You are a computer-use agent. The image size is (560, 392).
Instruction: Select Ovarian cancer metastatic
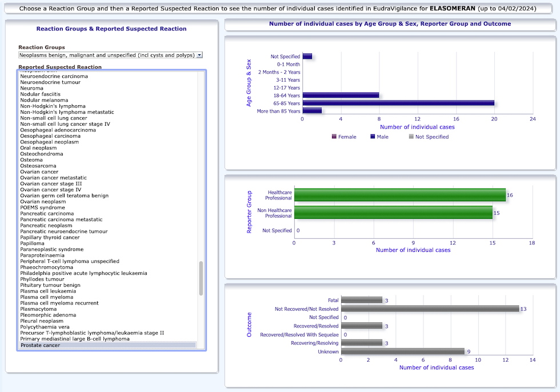coord(54,178)
